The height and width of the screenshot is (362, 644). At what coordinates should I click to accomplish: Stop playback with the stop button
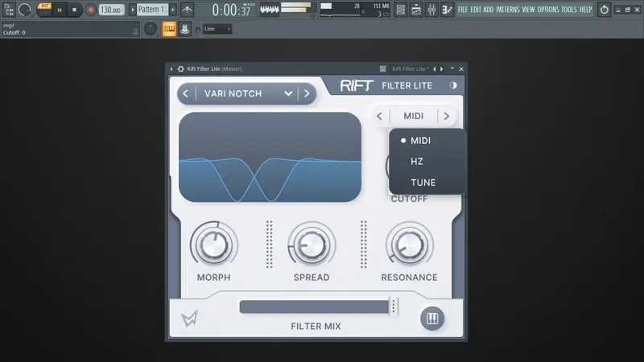[74, 10]
